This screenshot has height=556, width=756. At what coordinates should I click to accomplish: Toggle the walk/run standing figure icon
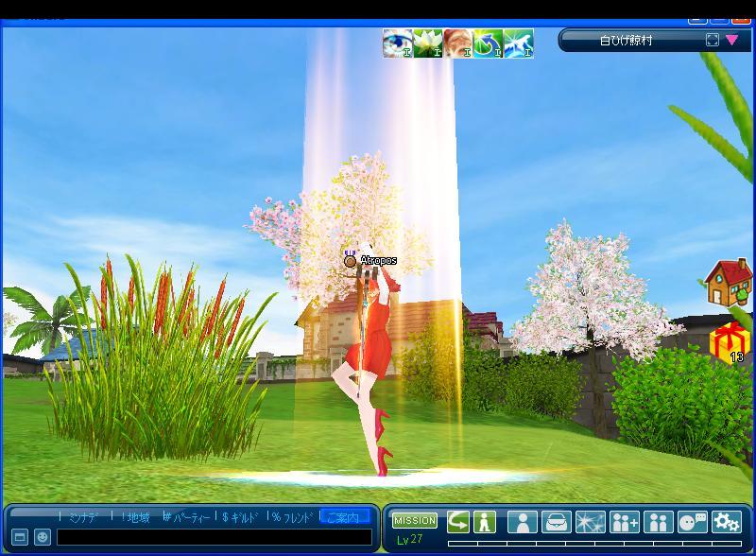(485, 522)
